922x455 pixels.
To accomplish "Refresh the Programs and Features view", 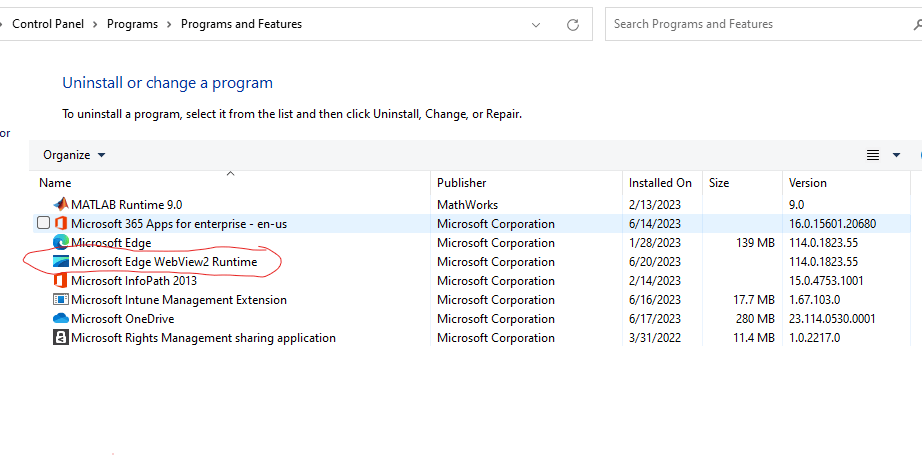I will pos(573,25).
